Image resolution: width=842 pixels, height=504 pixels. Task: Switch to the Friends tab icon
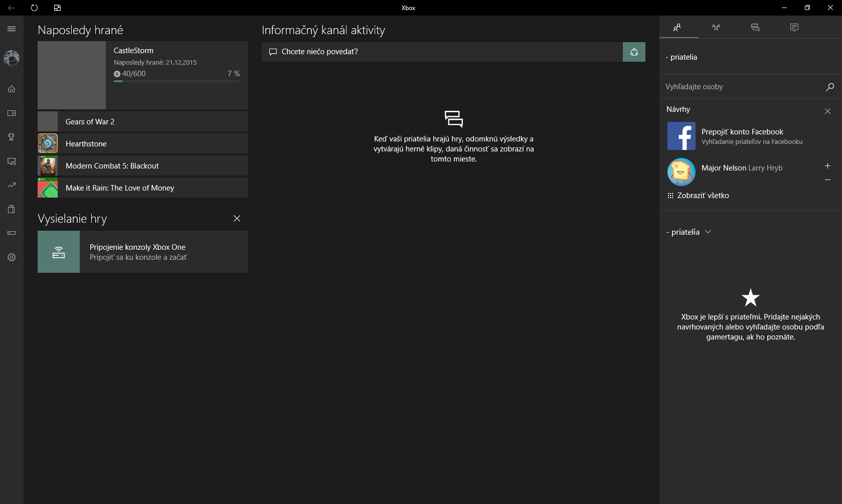point(677,28)
